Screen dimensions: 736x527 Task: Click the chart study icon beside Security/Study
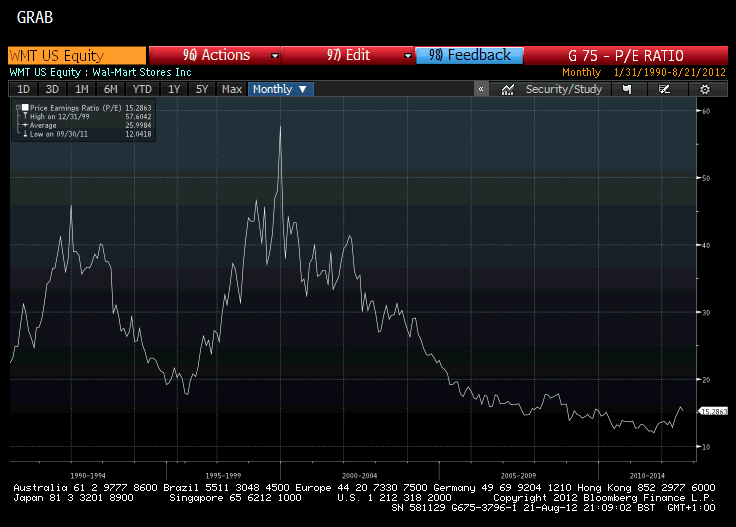click(507, 89)
